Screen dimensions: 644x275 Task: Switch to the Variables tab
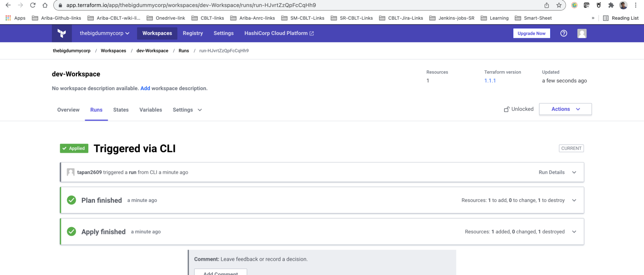(151, 110)
